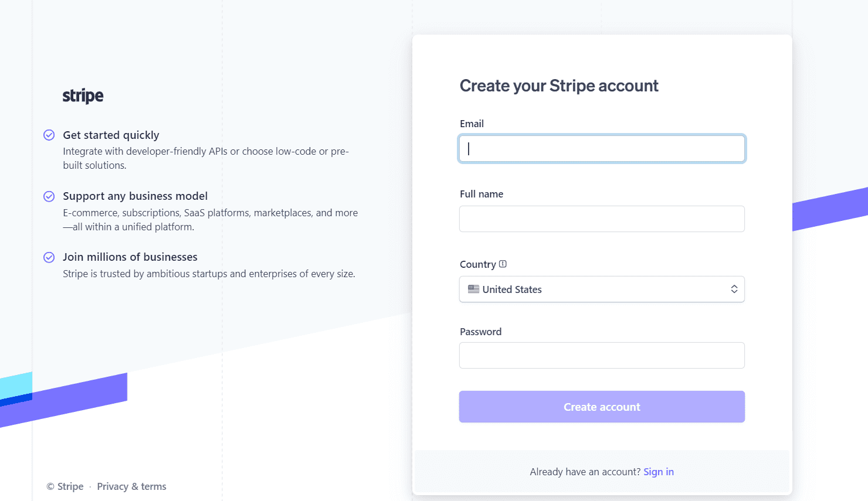The image size is (868, 501).
Task: Open the Privacy & terms page
Action: point(131,486)
